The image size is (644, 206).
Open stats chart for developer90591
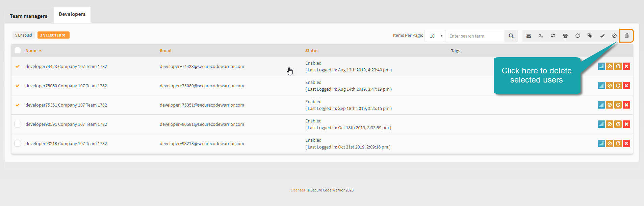[x=601, y=124]
